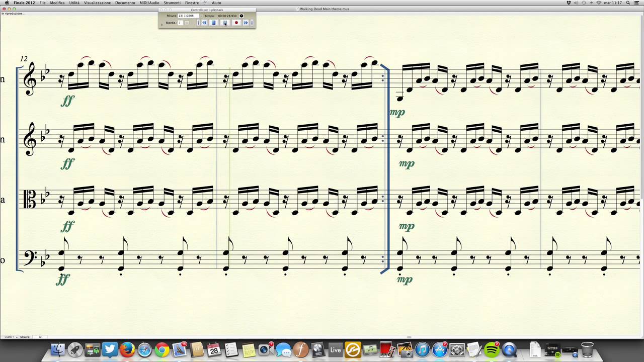Screen dimensions: 644x362
Task: Open Twitter in the Dock
Action: coord(110,350)
